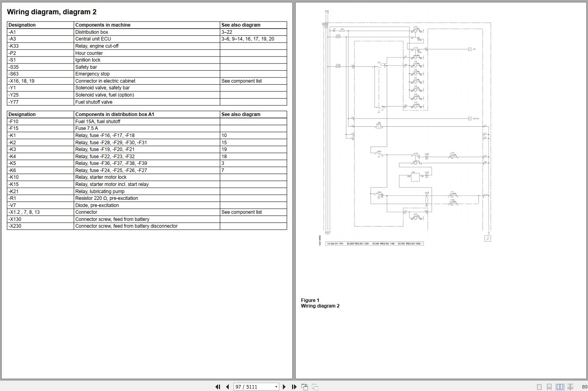Click the '-X230' designation cell
Image resolution: width=588 pixels, height=391 pixels.
41,226
